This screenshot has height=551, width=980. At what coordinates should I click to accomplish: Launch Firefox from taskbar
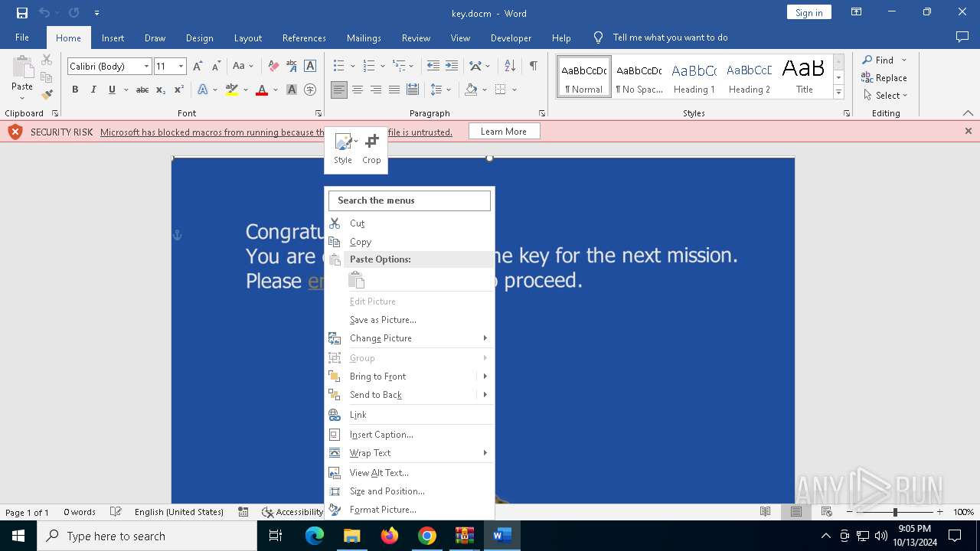click(389, 536)
